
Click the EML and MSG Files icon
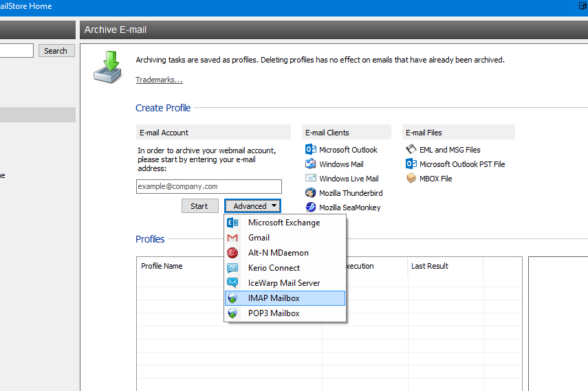[x=411, y=149]
